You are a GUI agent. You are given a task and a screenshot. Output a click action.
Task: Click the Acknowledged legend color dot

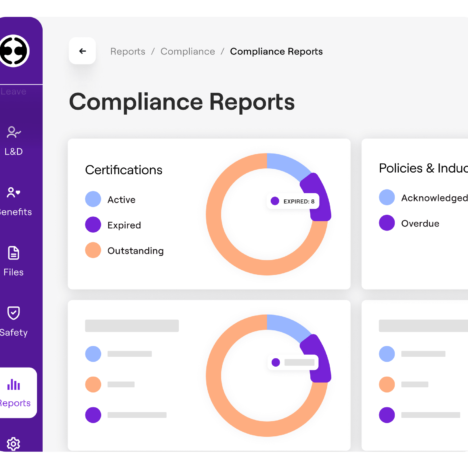[x=387, y=197]
